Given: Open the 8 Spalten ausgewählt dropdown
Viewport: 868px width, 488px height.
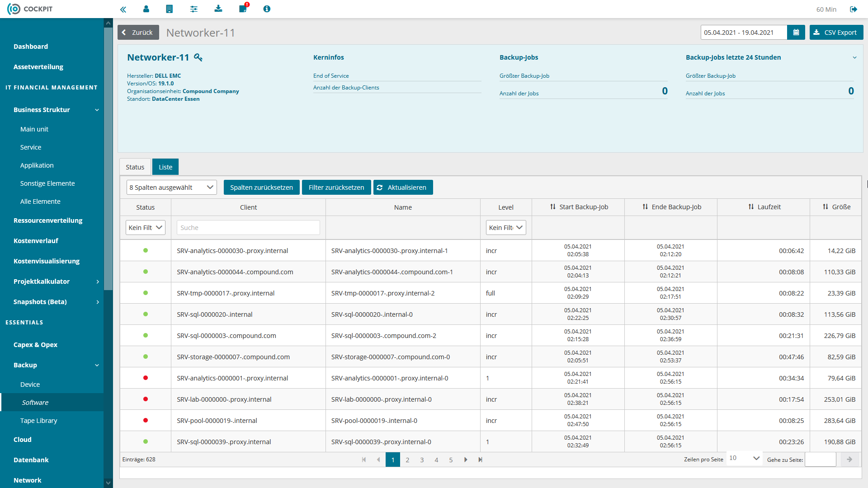Looking at the screenshot, I should point(171,188).
